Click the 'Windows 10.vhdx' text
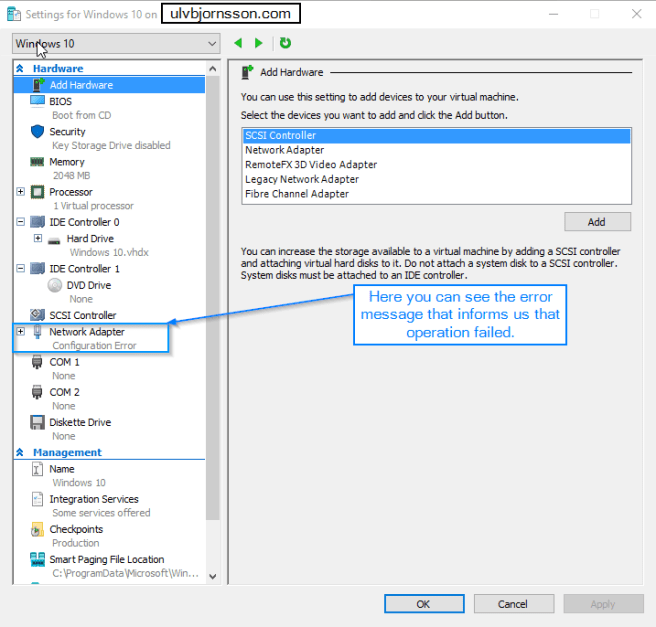Image resolution: width=656 pixels, height=627 pixels. click(109, 253)
